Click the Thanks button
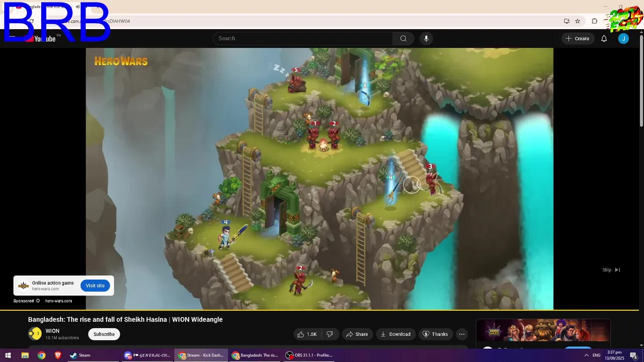Viewport: 644px width, 362px height. [435, 334]
